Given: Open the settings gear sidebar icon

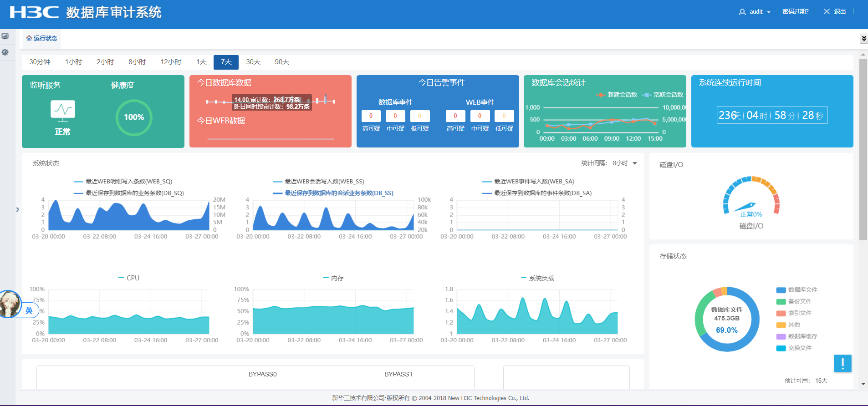Looking at the screenshot, I should click(5, 52).
